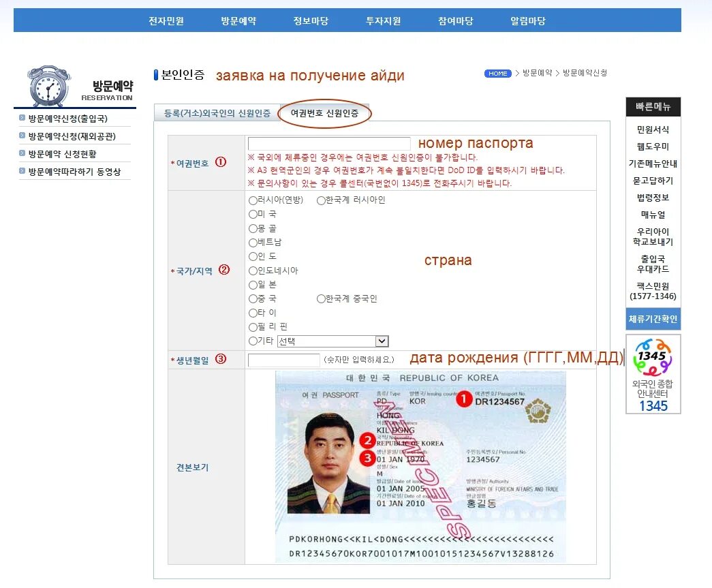Open 민원서식 in quick menu
This screenshot has height=588, width=712.
click(653, 129)
